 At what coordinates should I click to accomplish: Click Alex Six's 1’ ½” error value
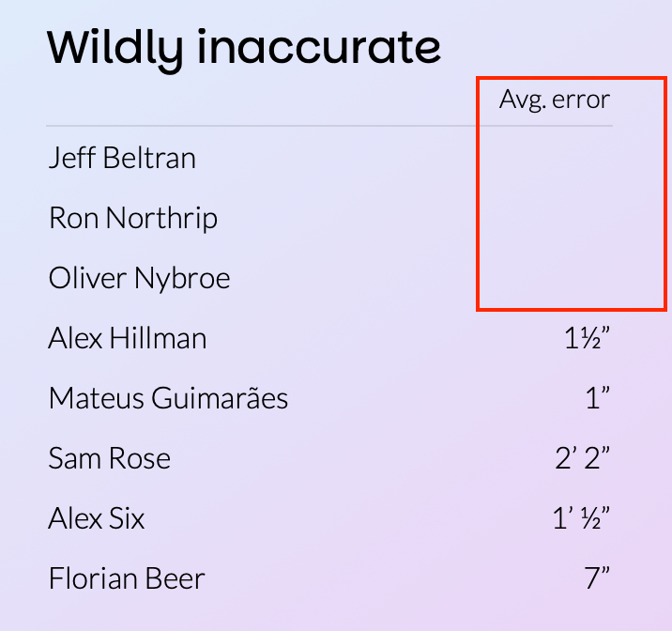pyautogui.click(x=582, y=518)
